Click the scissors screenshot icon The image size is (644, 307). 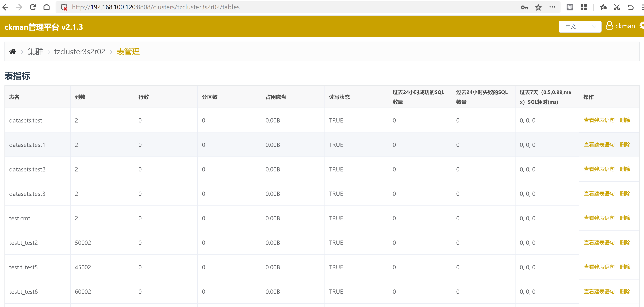pos(617,7)
